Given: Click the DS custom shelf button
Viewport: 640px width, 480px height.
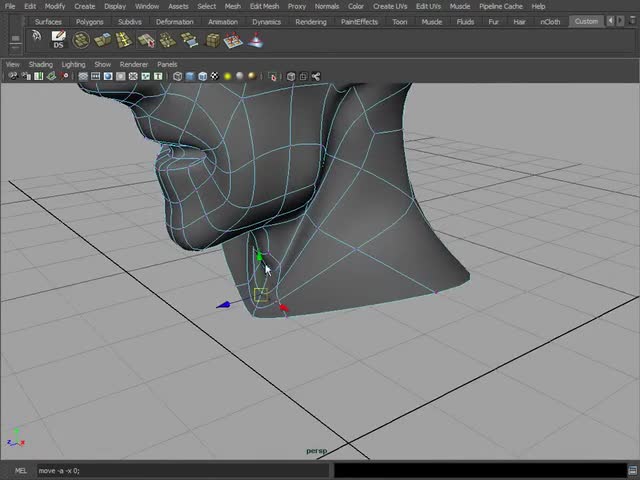Looking at the screenshot, I should (58, 40).
